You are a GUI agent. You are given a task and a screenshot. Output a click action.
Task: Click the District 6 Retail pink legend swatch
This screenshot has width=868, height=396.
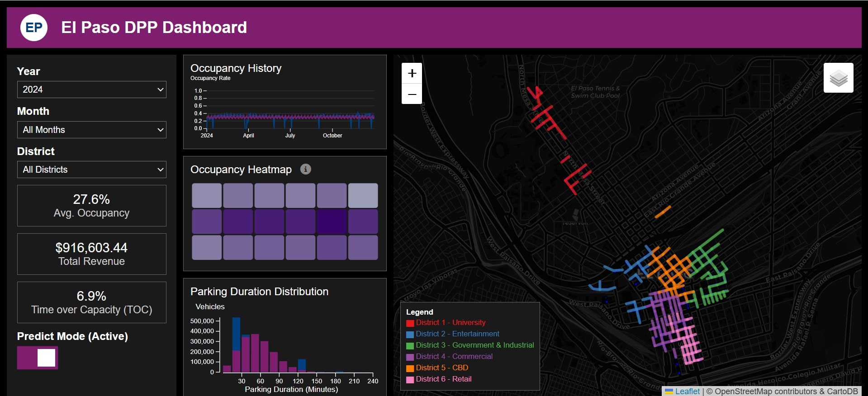410,380
